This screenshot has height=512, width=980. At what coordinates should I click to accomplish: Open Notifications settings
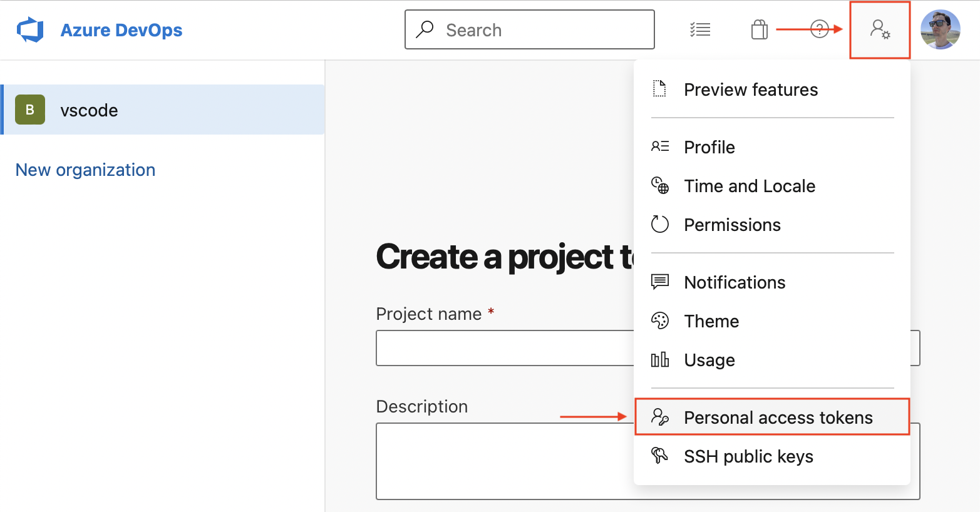(x=734, y=282)
